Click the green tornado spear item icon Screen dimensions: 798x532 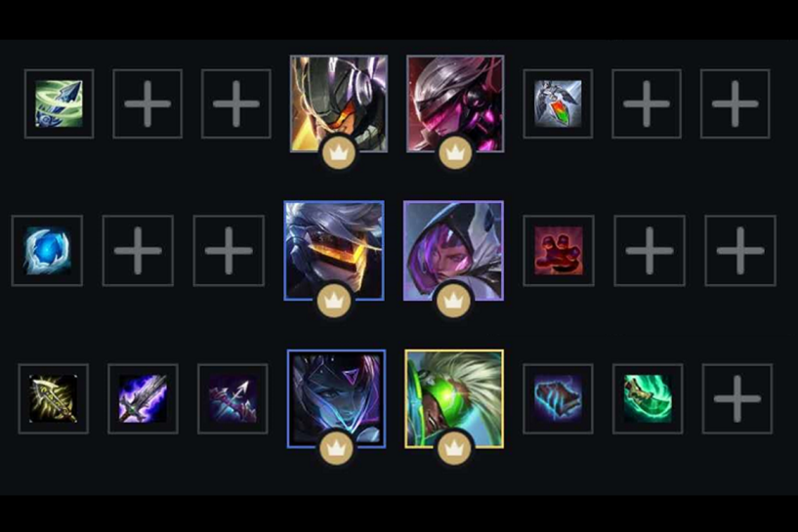59,103
